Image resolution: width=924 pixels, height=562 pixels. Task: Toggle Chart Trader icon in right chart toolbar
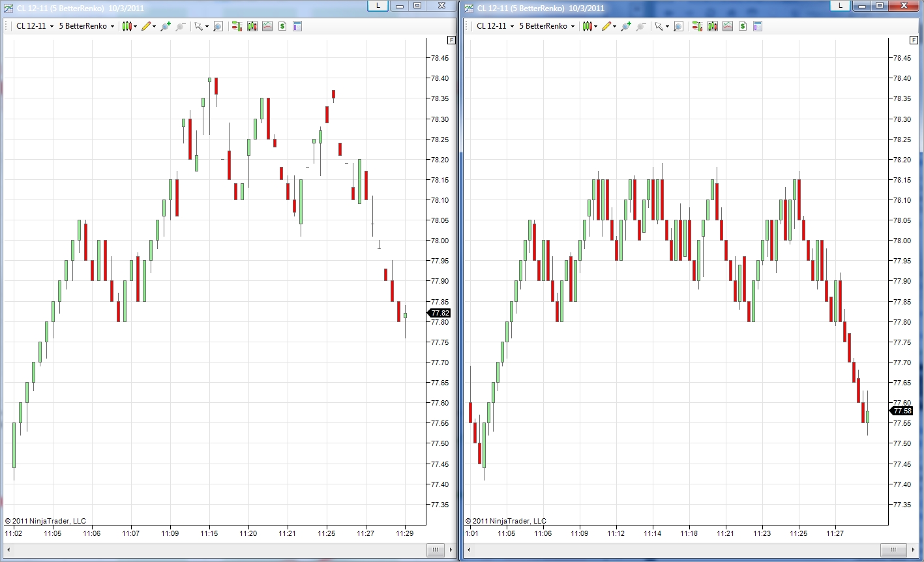(697, 26)
